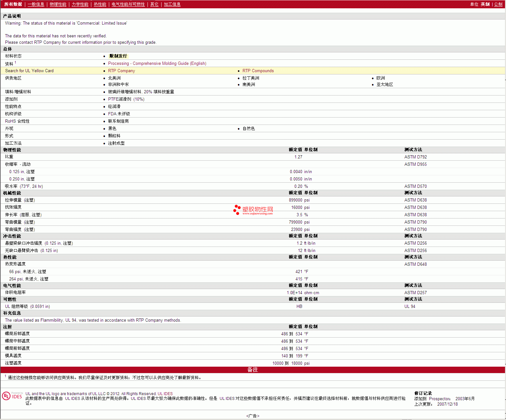Open the 力学性能 tab
This screenshot has height=420, width=506.
click(x=80, y=4)
